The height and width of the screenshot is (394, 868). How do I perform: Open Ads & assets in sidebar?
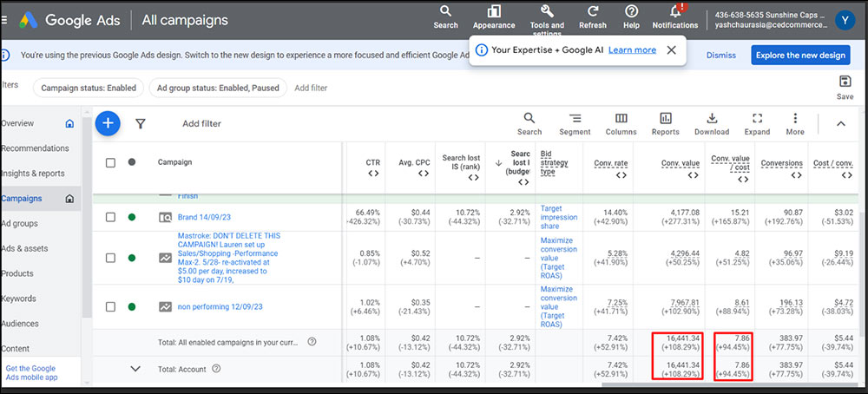coord(24,248)
